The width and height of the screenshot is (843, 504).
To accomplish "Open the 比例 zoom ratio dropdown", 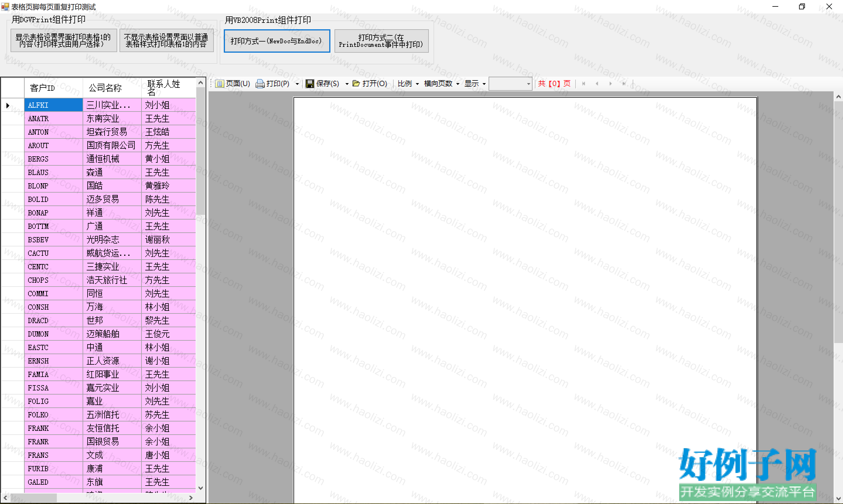I will [408, 83].
